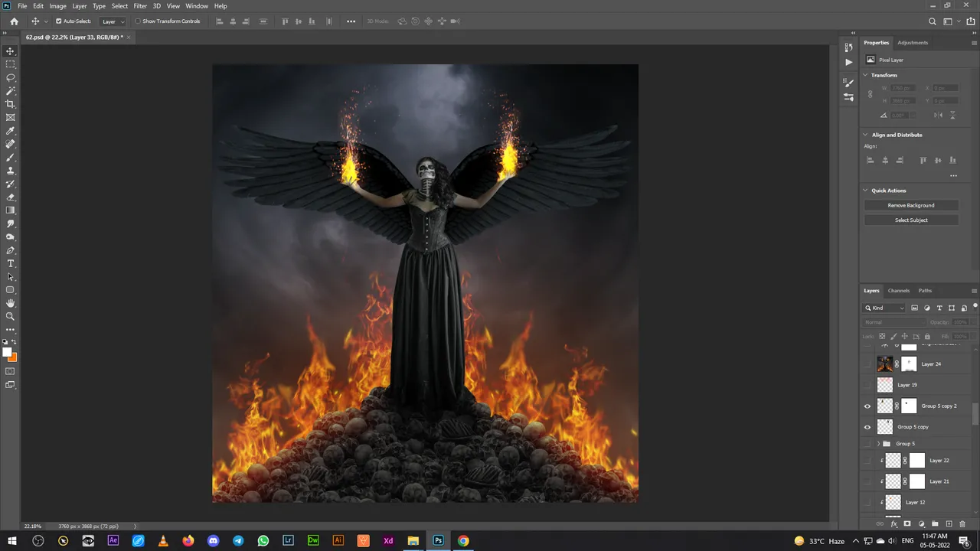Select the Gradient tool

click(x=10, y=210)
